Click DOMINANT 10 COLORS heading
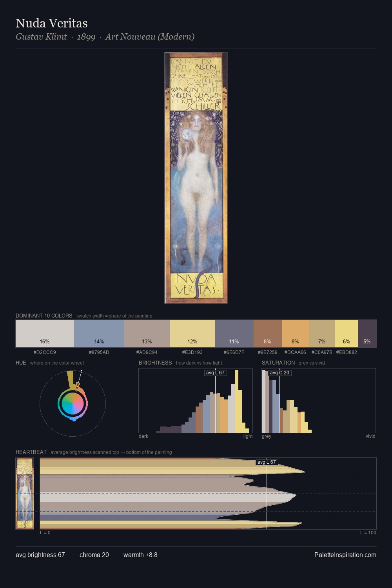 click(44, 316)
